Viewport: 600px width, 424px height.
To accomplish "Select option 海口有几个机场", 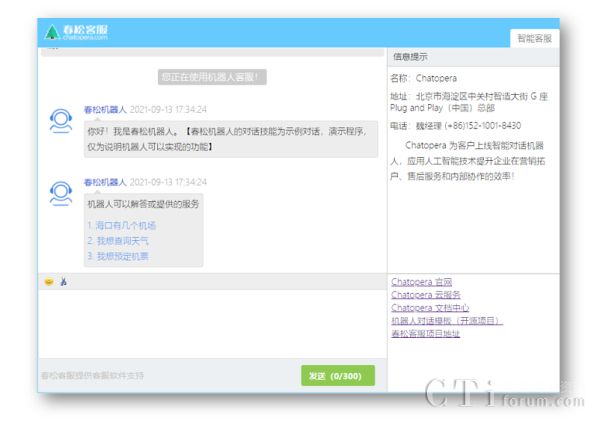I will coord(121,225).
